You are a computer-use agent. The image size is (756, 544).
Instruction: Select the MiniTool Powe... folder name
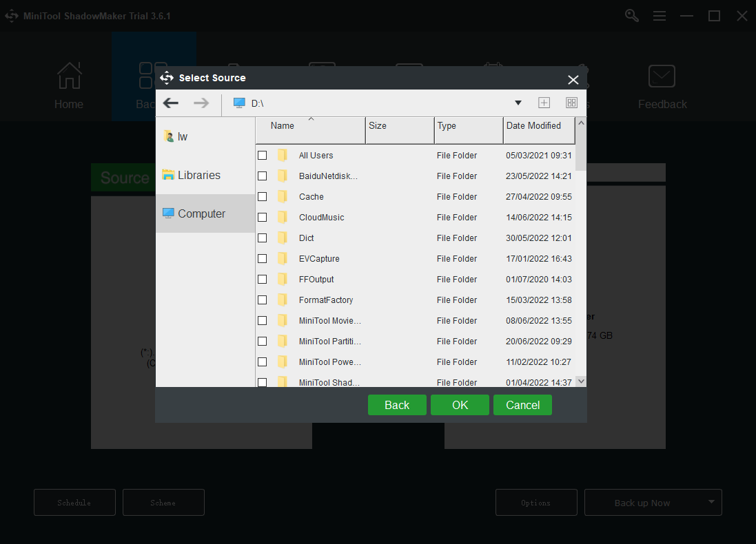coord(330,362)
